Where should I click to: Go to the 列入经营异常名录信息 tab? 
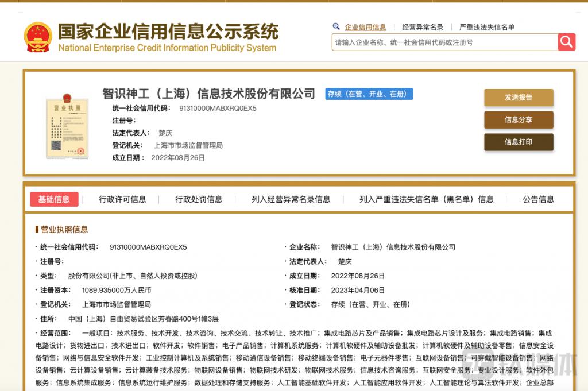[x=291, y=199]
